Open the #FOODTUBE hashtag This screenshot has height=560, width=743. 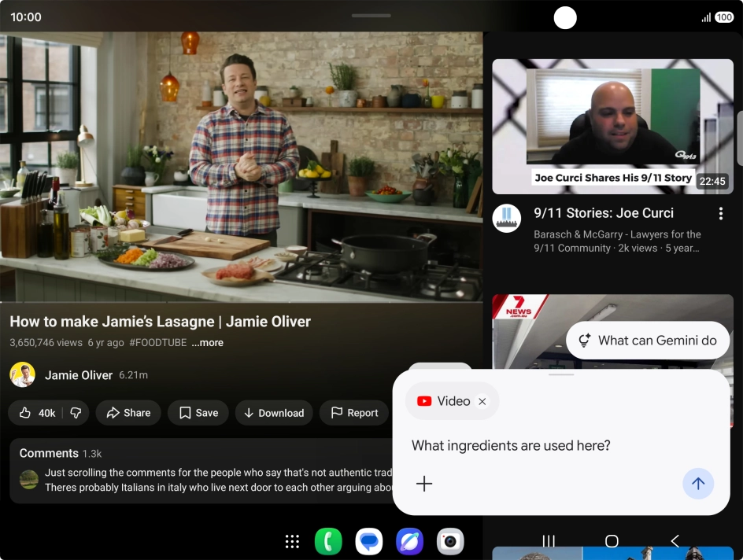pyautogui.click(x=157, y=343)
